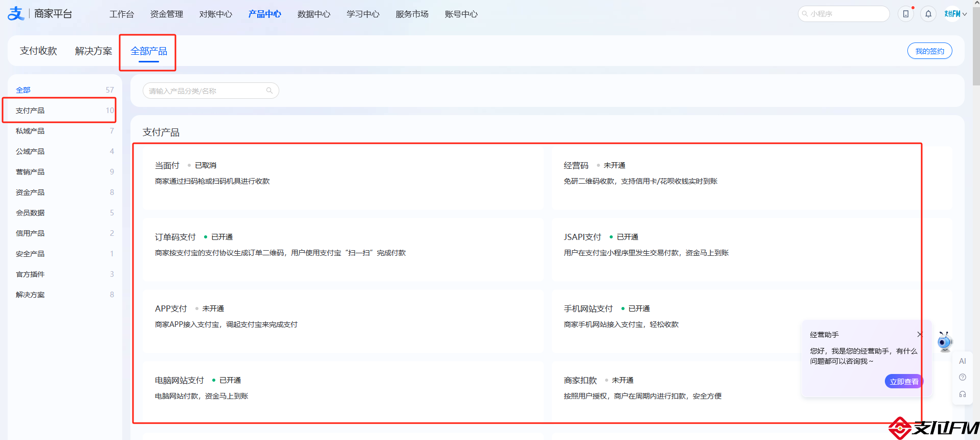980x440 pixels.
Task: Select the 营销产品 category
Action: pos(65,172)
